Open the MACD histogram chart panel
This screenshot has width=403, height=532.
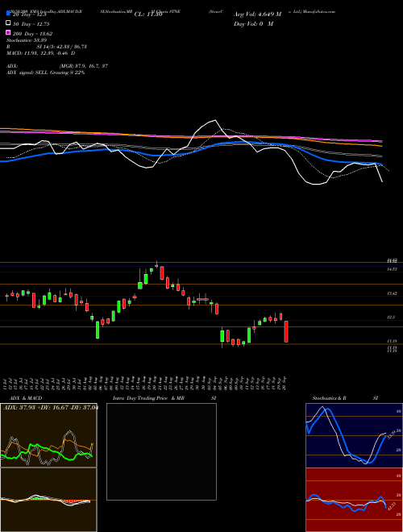48,500
